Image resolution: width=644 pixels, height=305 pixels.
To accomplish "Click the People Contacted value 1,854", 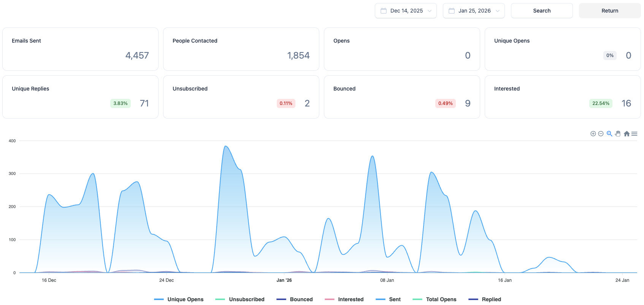I will 298,56.
